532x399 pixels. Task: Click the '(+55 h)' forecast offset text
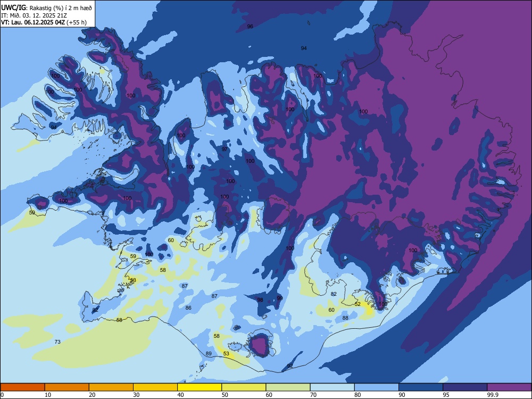76,22
